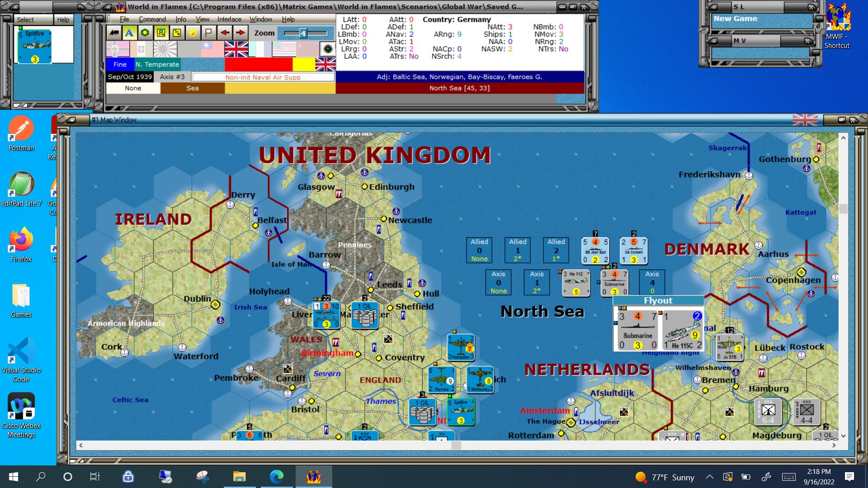The height and width of the screenshot is (488, 868).
Task: Adjust the Zoom slider handle
Action: click(303, 33)
